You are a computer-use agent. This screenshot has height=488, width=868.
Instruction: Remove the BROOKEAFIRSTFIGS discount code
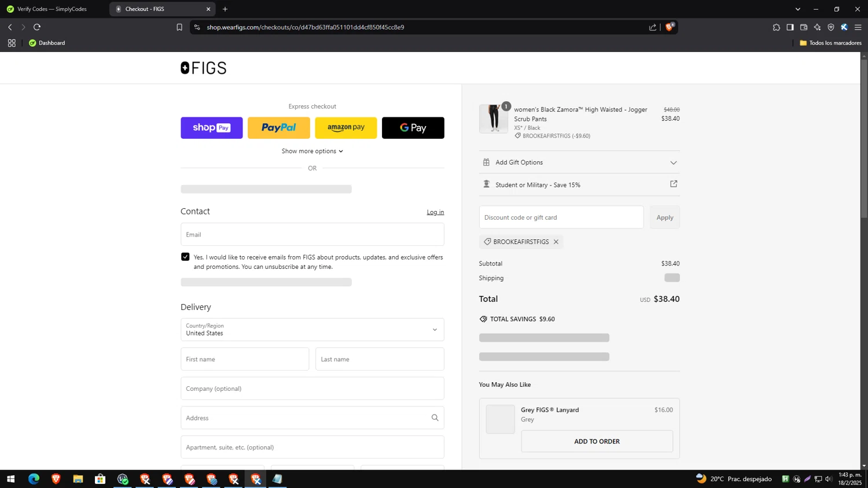coord(556,242)
